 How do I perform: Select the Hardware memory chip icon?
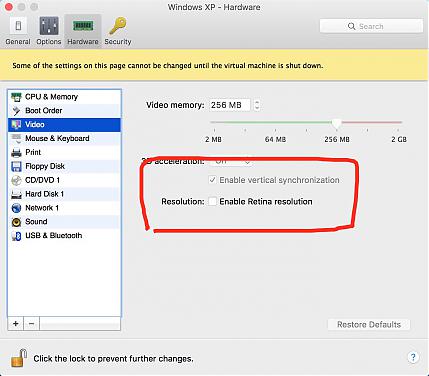click(83, 26)
